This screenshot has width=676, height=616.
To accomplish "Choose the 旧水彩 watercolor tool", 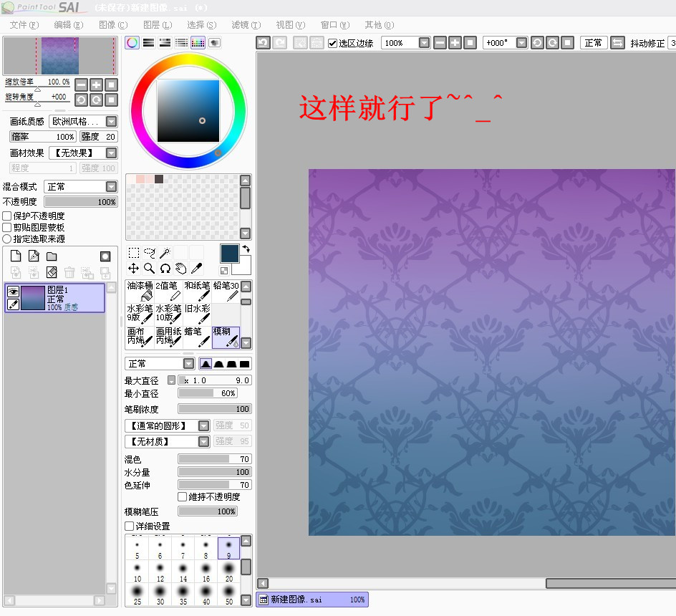I will pyautogui.click(x=197, y=314).
